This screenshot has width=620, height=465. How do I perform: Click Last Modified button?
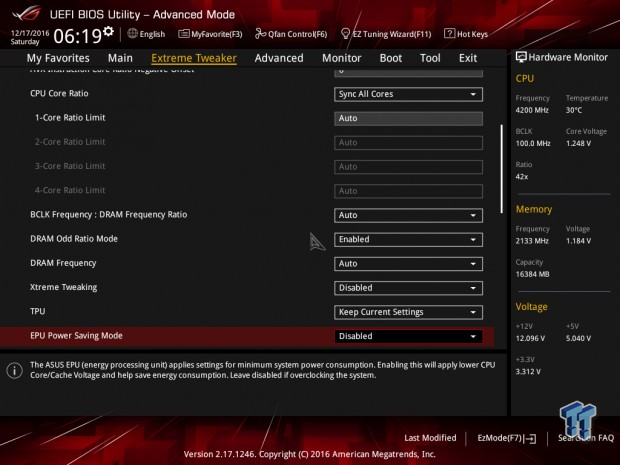(430, 438)
